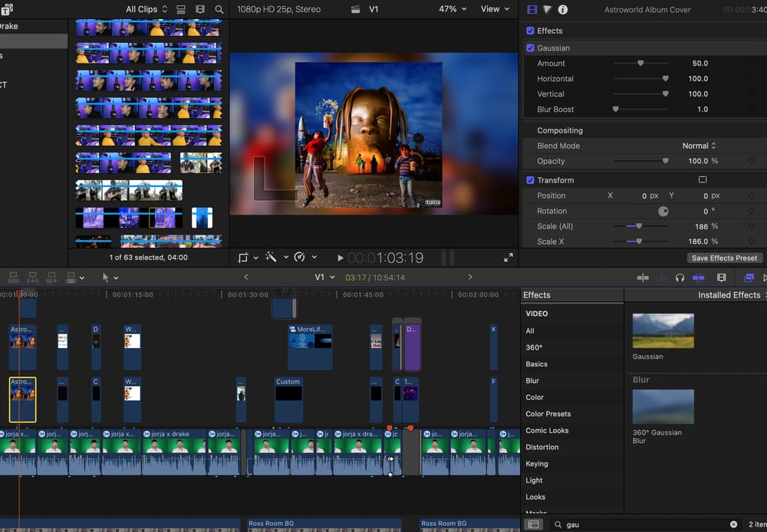The width and height of the screenshot is (767, 532).
Task: Select the Transform tool icon below viewer
Action: coord(243,258)
